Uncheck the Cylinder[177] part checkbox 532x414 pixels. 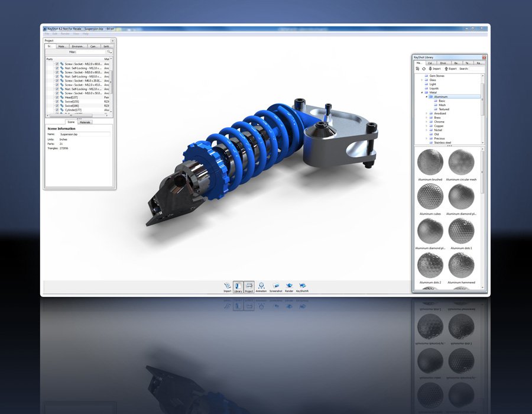coord(57,110)
